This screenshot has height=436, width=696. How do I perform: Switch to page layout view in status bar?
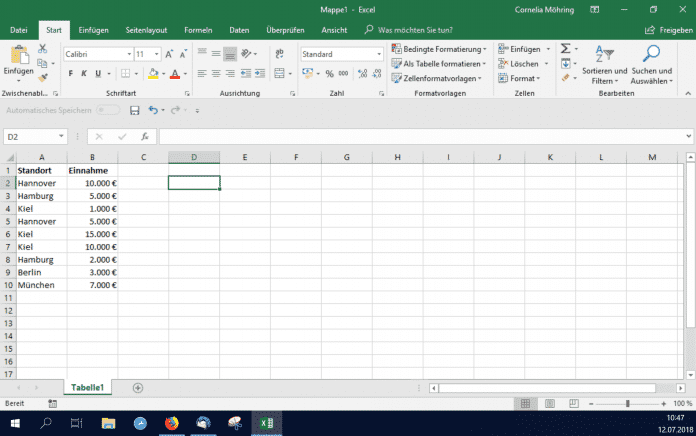pyautogui.click(x=549, y=403)
